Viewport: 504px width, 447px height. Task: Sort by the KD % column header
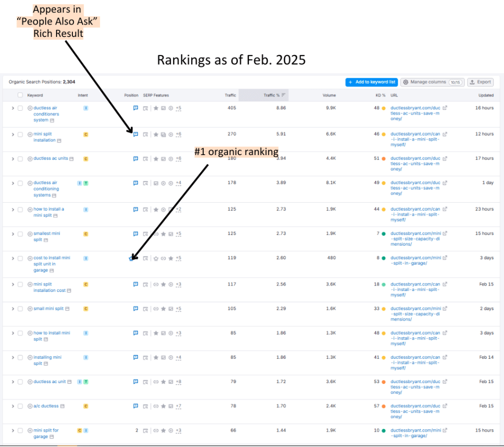[x=379, y=95]
